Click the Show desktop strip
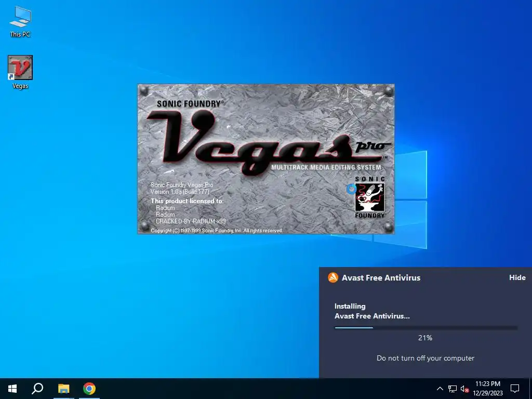This screenshot has height=399, width=532. pos(530,389)
